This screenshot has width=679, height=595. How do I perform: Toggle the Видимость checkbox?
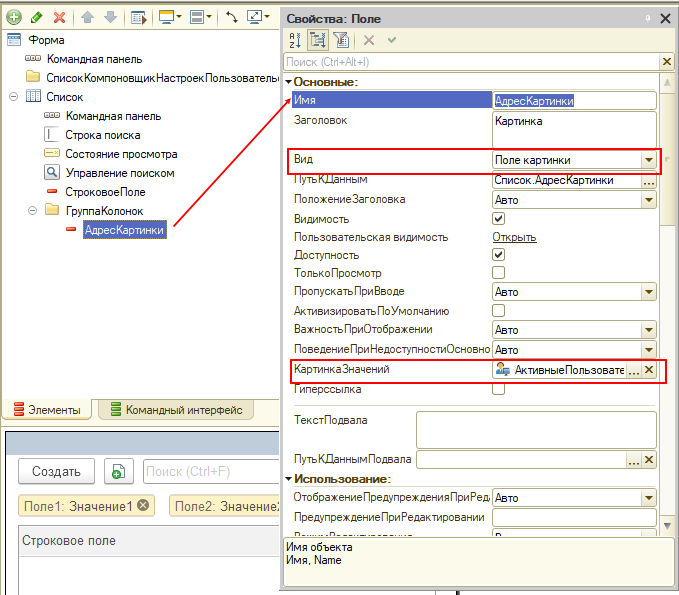click(498, 218)
